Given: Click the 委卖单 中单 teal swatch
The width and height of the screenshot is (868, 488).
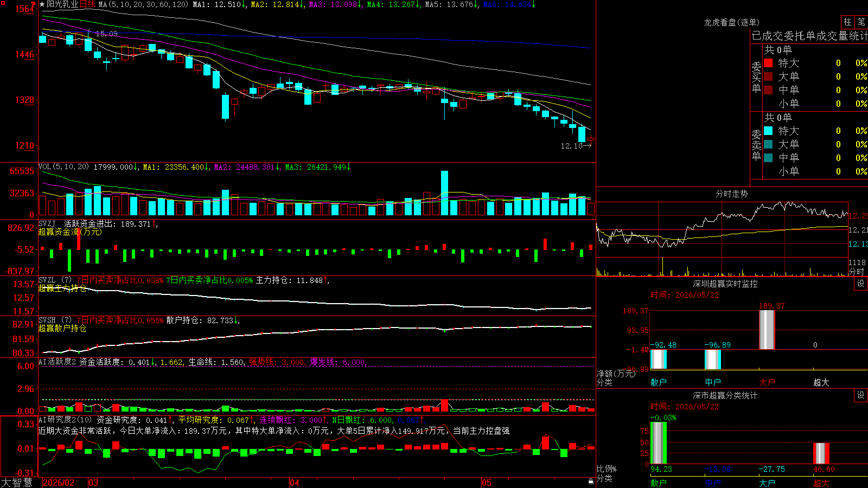Looking at the screenshot, I should 768,158.
